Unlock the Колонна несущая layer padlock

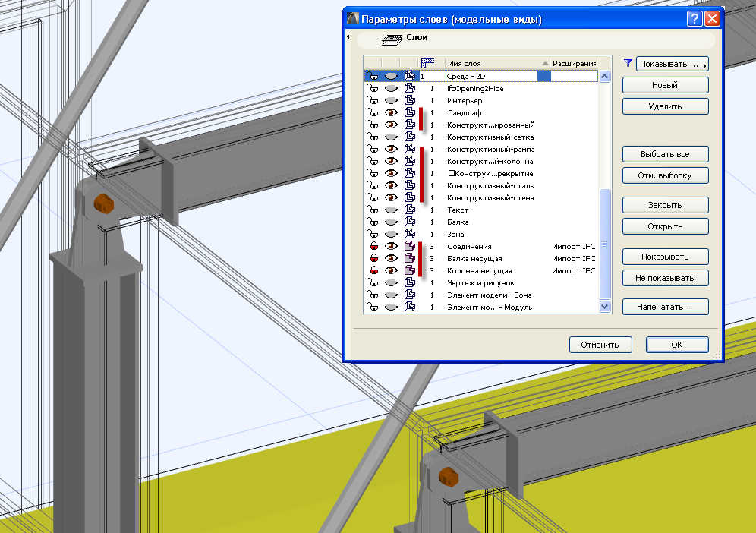[373, 270]
